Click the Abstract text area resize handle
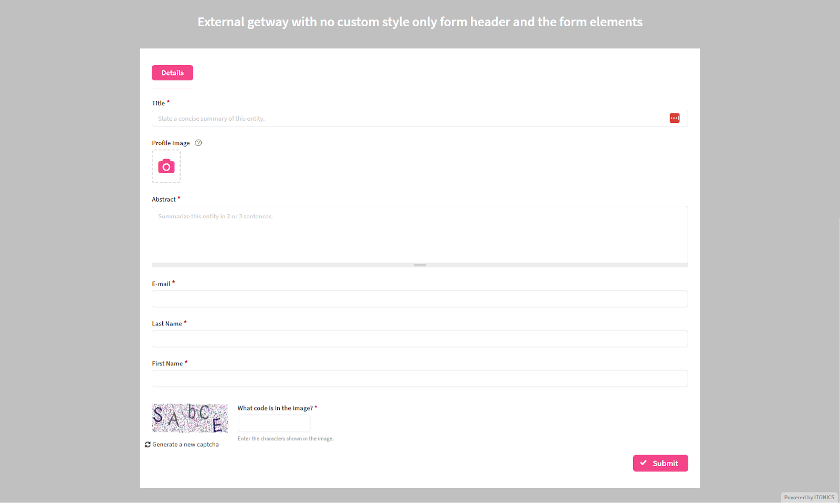 [419, 265]
